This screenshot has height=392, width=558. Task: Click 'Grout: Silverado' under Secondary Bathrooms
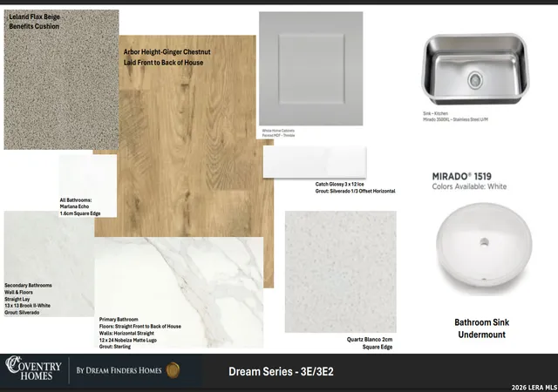pyautogui.click(x=22, y=313)
